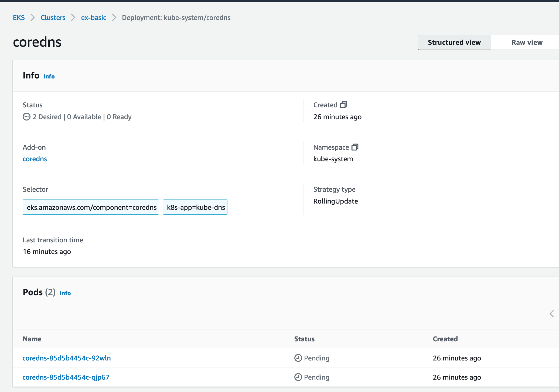Open pod coredns-85d5b4454c-92wln

pos(67,358)
